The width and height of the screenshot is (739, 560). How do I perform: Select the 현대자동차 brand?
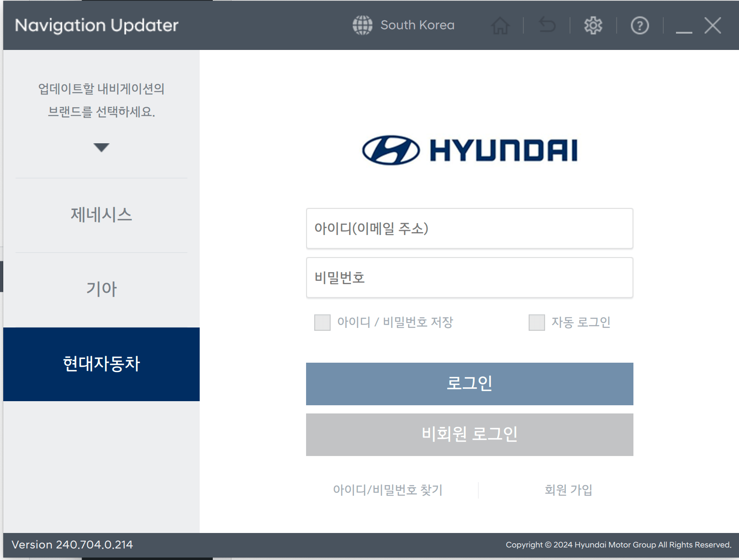click(101, 364)
